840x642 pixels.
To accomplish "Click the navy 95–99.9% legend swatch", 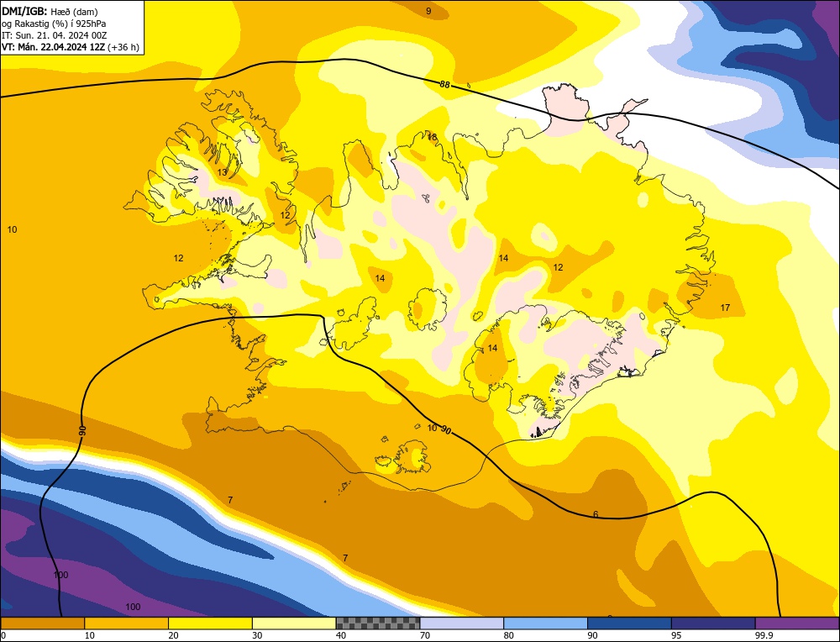I will 713,624.
